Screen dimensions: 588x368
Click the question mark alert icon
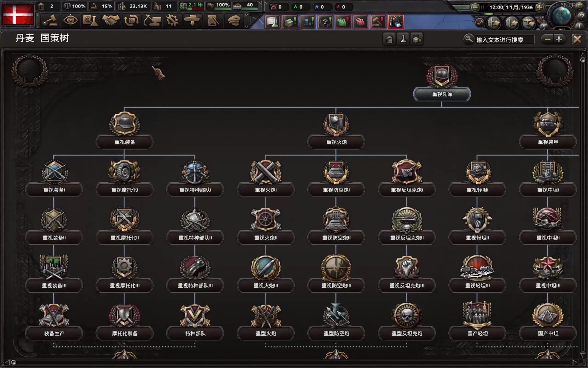click(325, 22)
